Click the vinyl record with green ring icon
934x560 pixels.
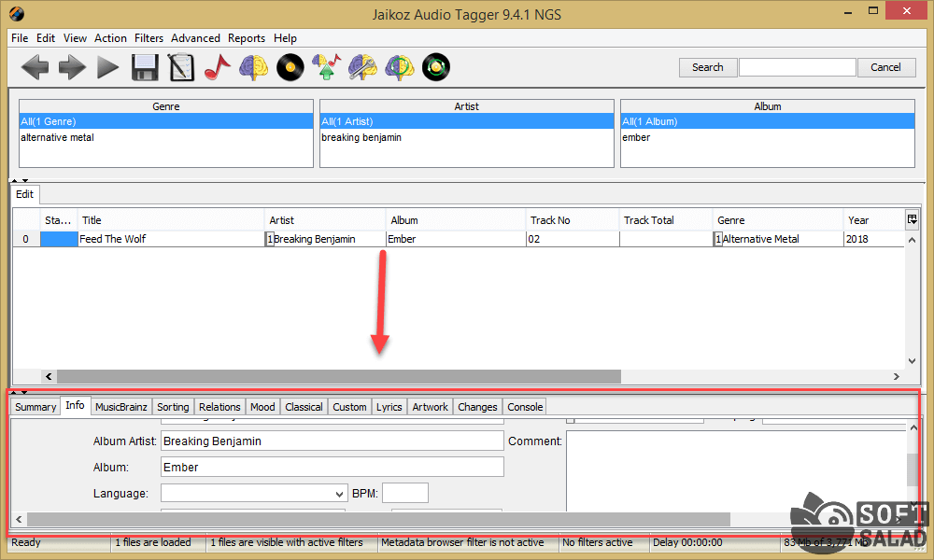[435, 67]
